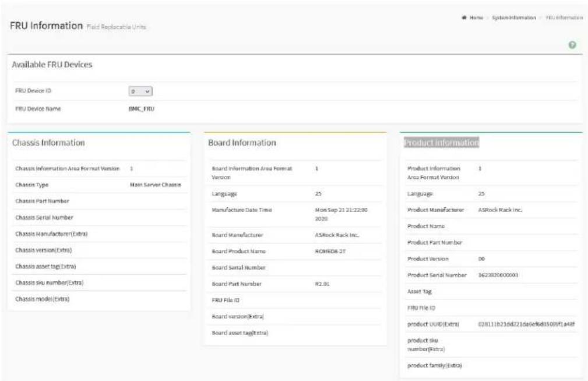Click the Product Information Language label

pyautogui.click(x=420, y=194)
